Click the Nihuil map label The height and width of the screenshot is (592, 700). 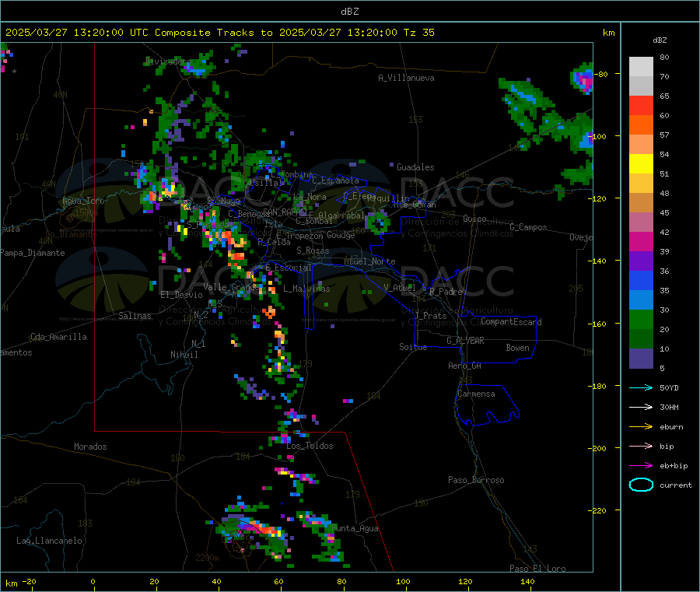[184, 355]
